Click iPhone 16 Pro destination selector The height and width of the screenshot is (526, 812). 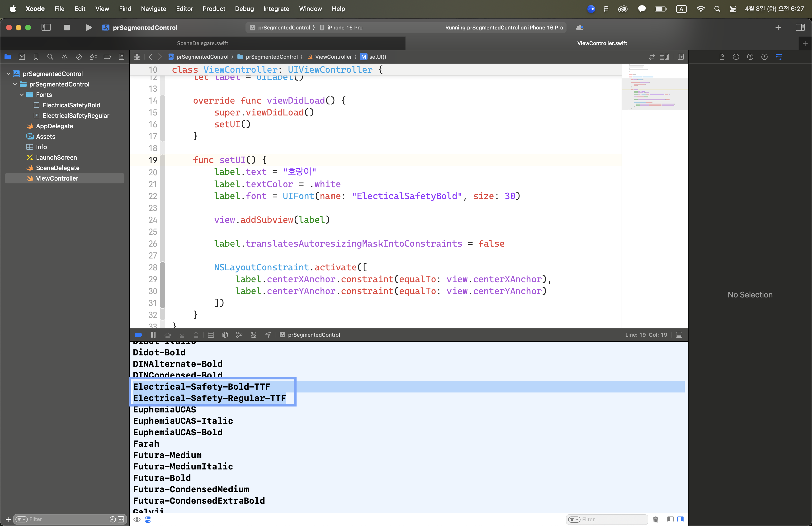(x=345, y=27)
